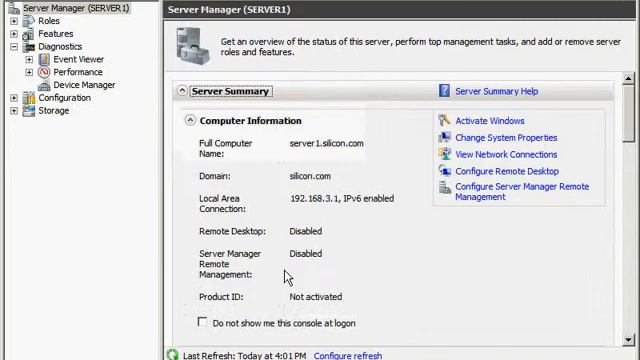Click the Server Manager root node icon
This screenshot has width=640, height=360.
pyautogui.click(x=14, y=8)
